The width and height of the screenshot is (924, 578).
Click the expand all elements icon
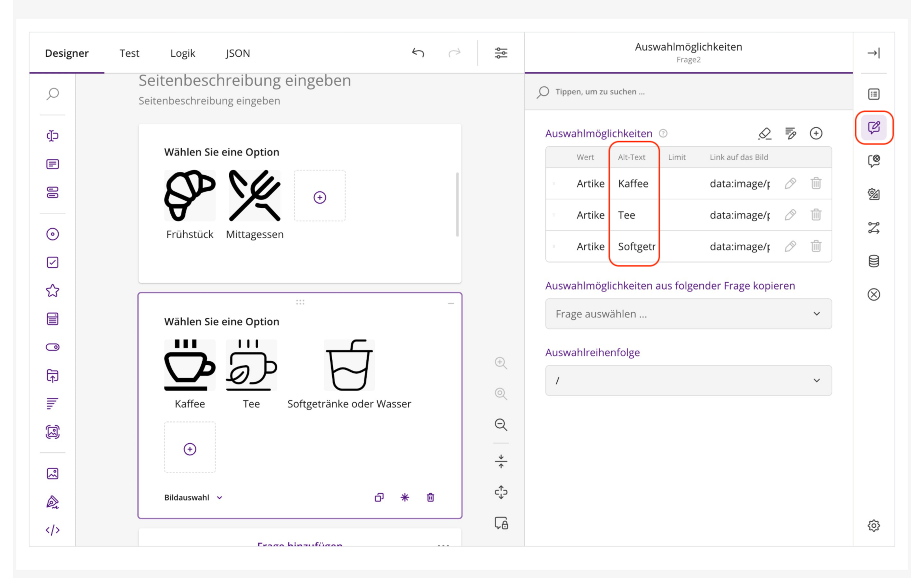click(501, 492)
